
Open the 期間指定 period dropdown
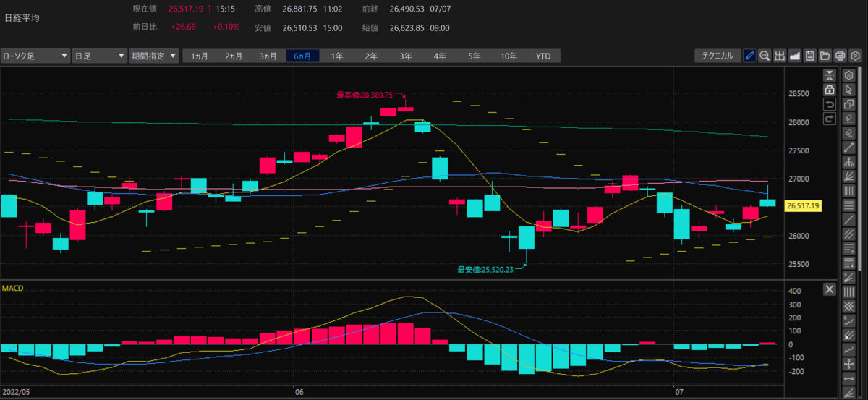coord(154,56)
